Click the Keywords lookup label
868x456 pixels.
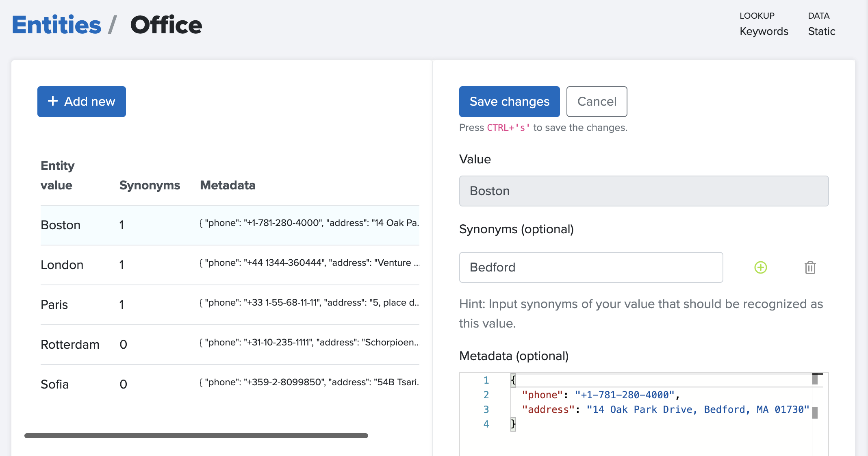click(x=764, y=32)
